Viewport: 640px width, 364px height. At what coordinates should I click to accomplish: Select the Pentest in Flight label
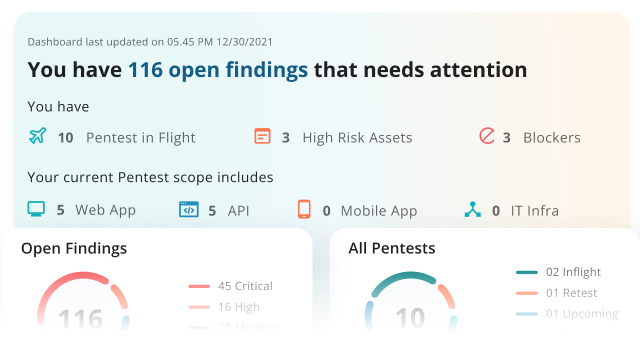[x=141, y=138]
